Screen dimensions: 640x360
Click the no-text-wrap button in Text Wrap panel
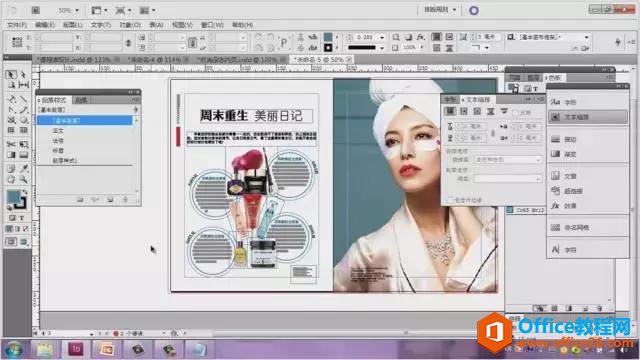[450, 111]
